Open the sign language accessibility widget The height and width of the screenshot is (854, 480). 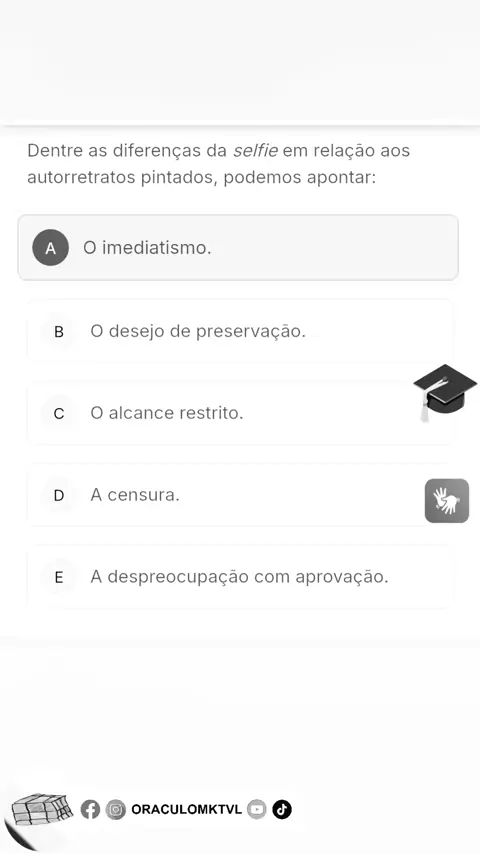(x=447, y=501)
